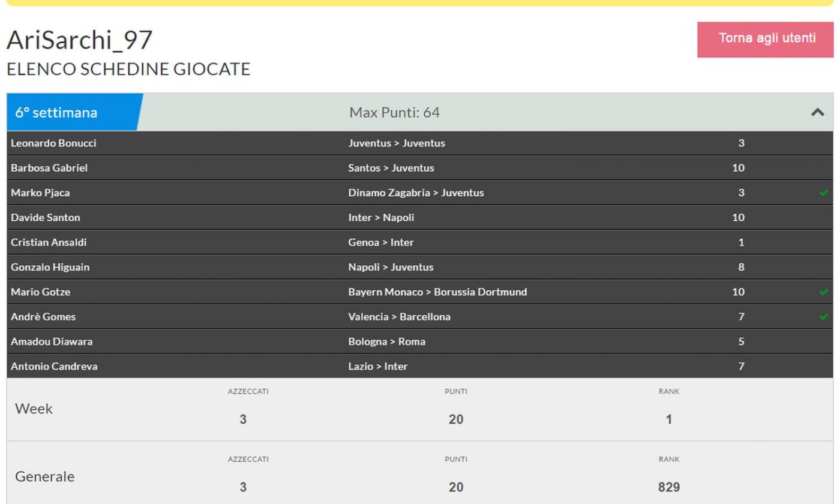
Task: Click points value 10 in Davide Santon row
Action: coord(738,217)
